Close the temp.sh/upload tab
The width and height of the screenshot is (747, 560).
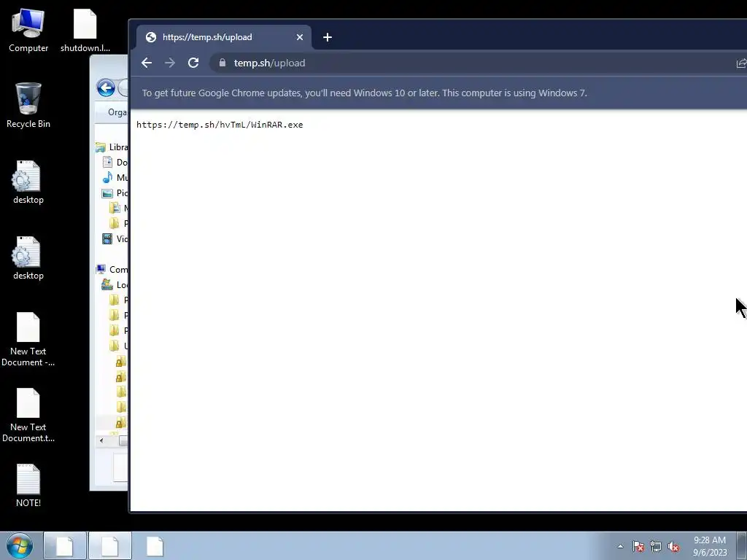click(x=300, y=37)
